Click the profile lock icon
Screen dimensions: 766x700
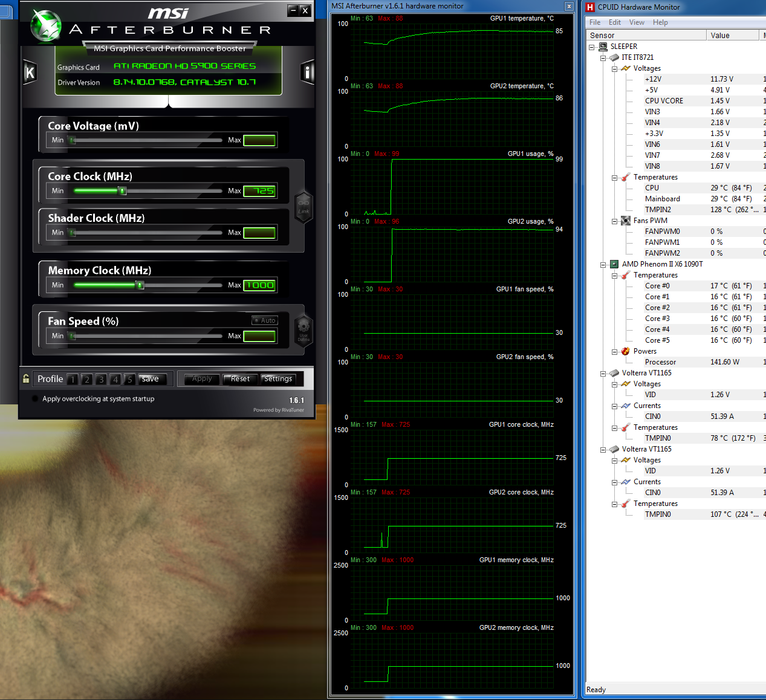click(x=26, y=379)
